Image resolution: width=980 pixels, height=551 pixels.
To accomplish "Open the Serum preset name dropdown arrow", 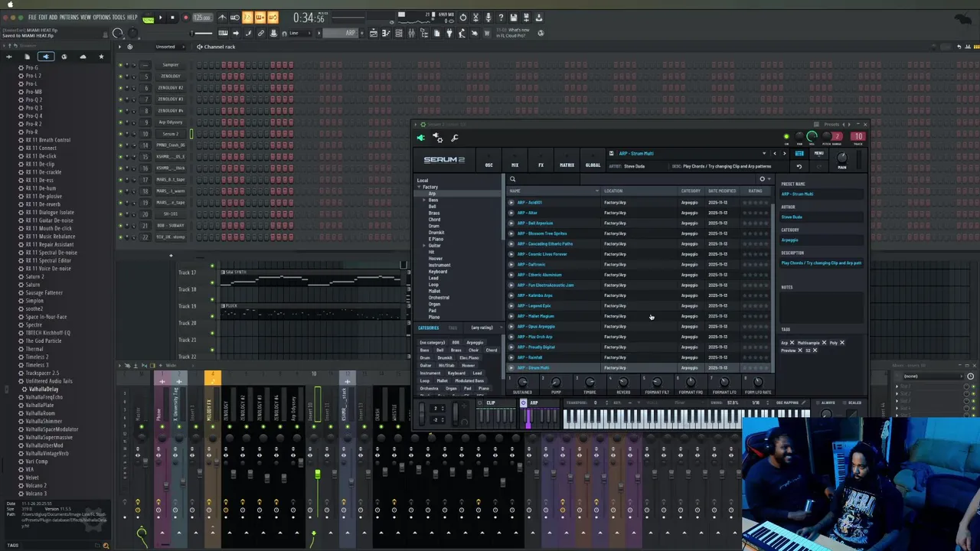I will coord(763,154).
